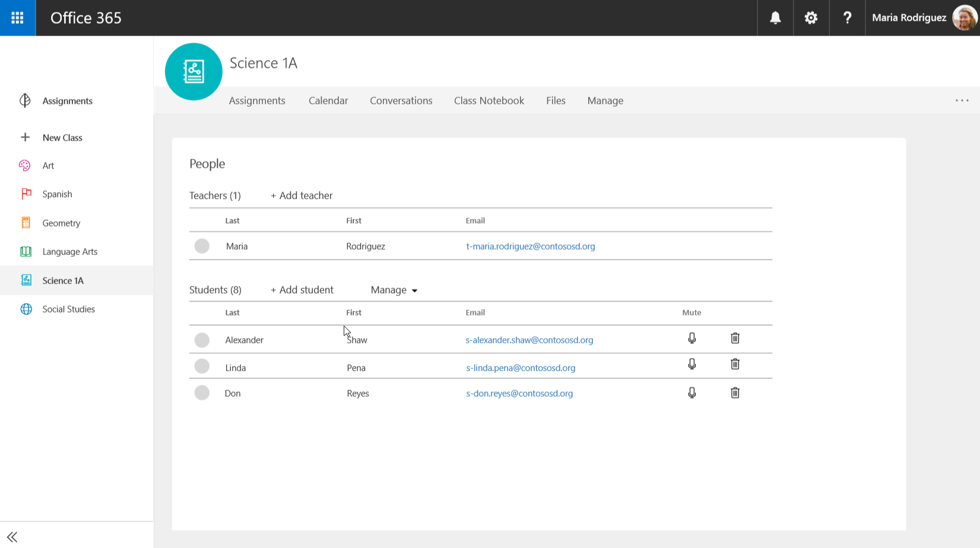Image resolution: width=980 pixels, height=548 pixels.
Task: Remove Don Reyes using trash icon
Action: coord(735,393)
